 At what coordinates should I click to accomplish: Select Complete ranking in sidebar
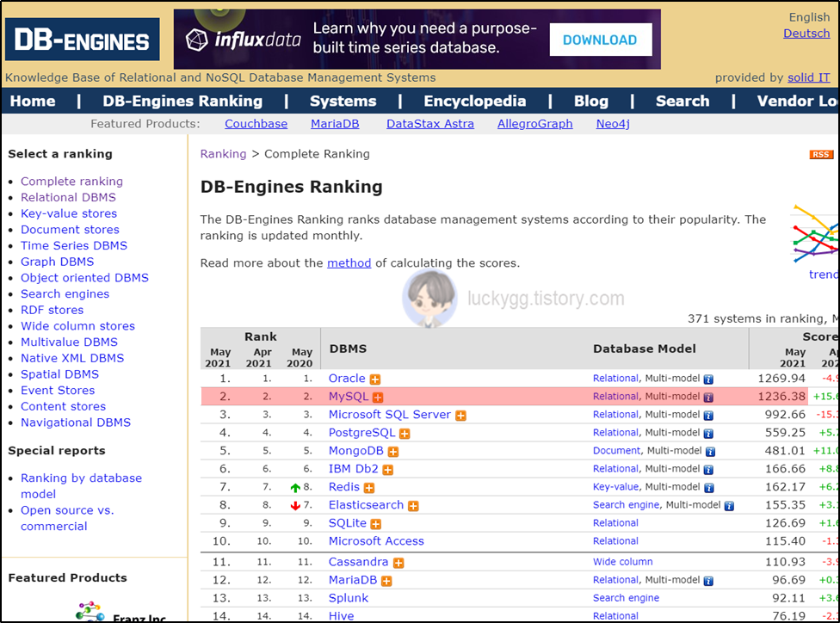click(x=71, y=181)
